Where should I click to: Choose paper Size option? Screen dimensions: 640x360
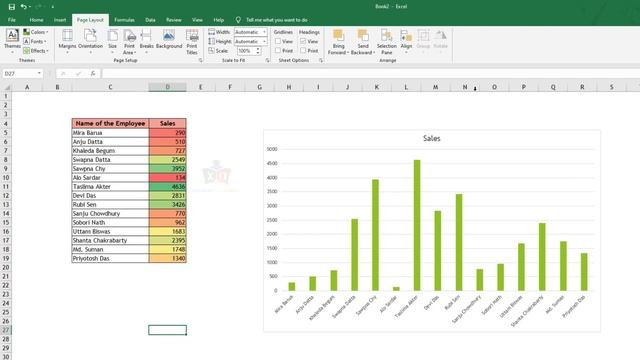click(113, 42)
